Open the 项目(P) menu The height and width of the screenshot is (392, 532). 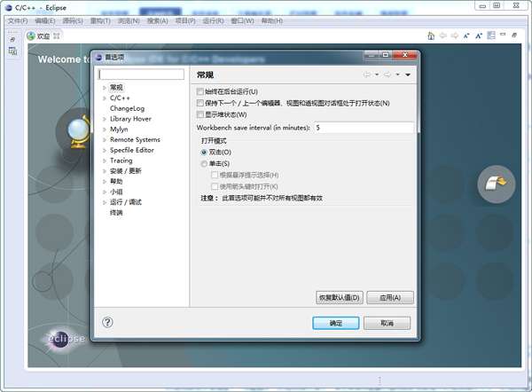click(x=185, y=21)
